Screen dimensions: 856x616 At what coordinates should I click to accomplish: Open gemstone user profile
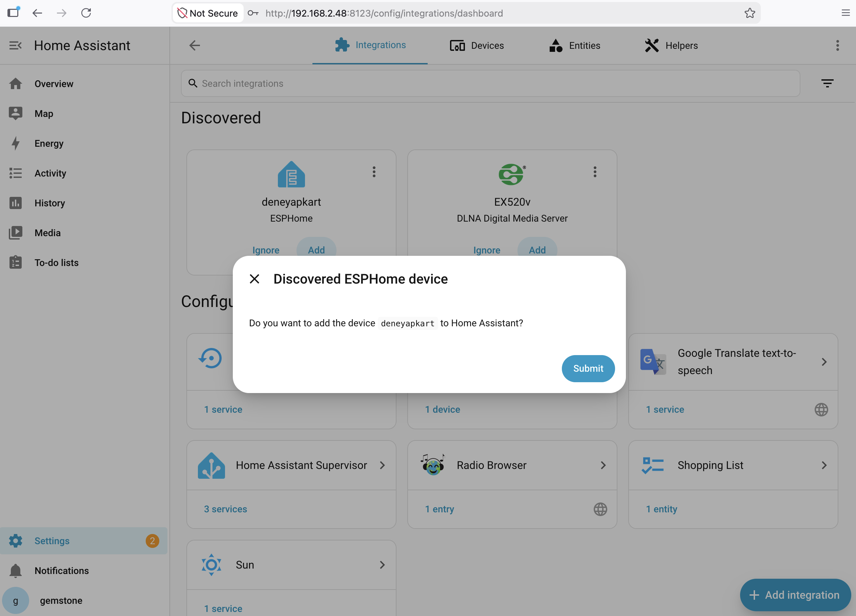click(84, 600)
